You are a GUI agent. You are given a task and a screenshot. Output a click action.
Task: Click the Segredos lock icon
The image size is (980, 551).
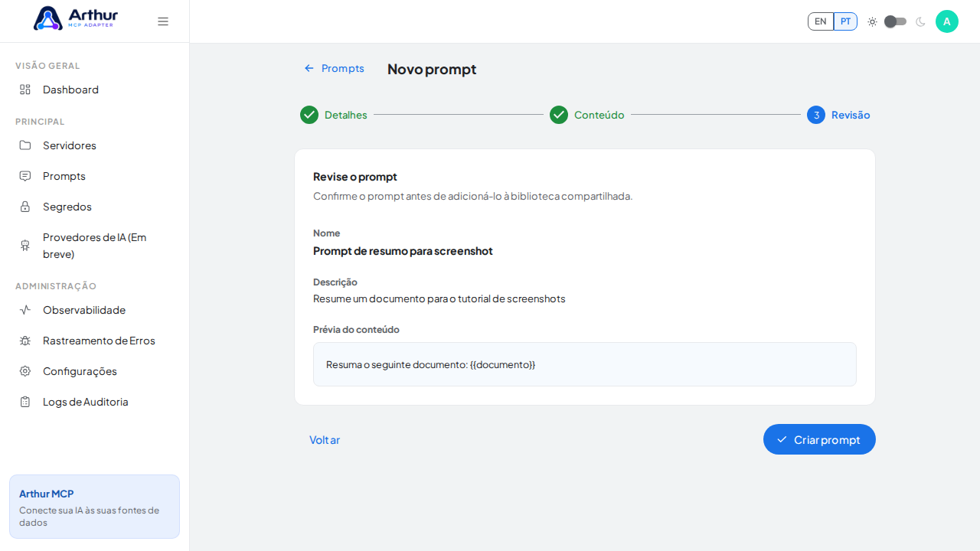(25, 207)
